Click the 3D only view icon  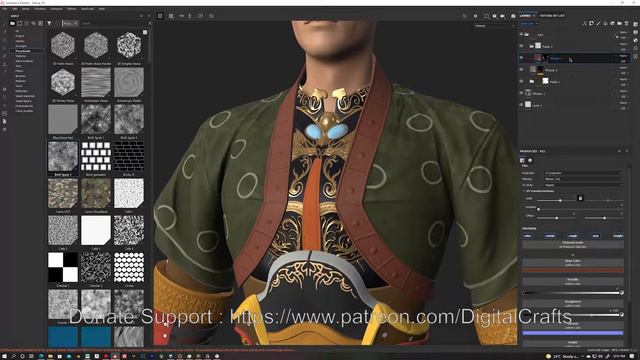pyautogui.click(x=486, y=16)
